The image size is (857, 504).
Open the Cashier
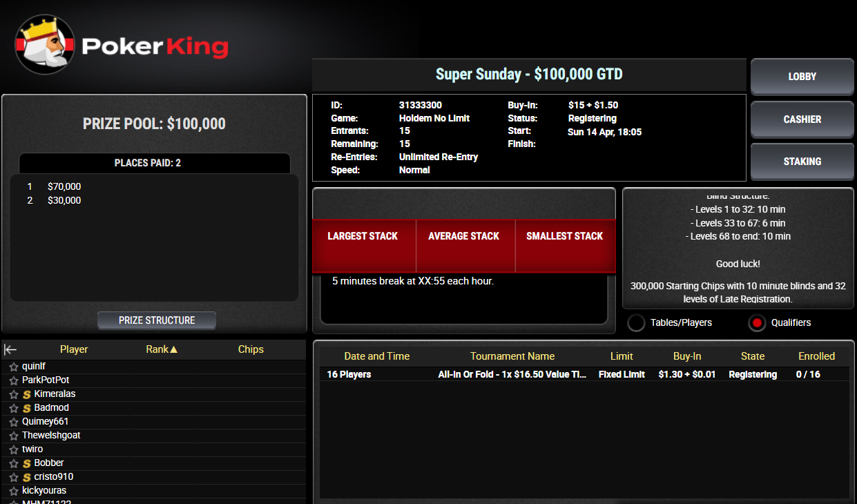802,119
